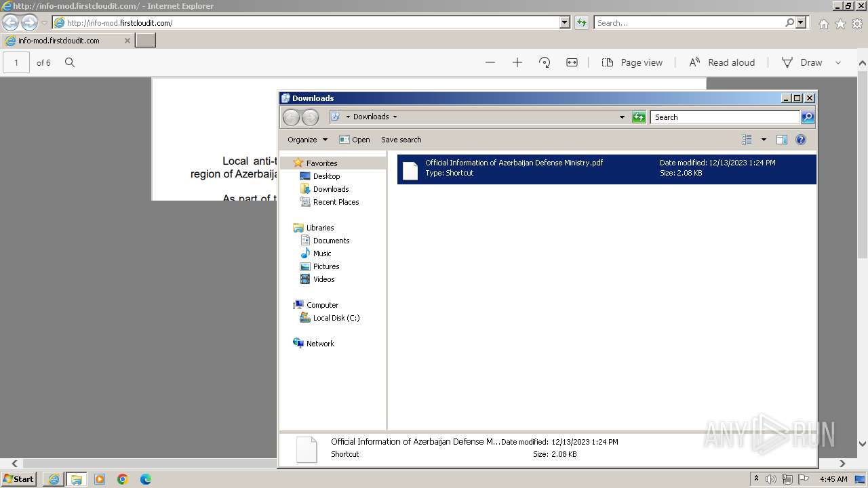Refresh the Downloads folder view
This screenshot has height=488, width=868.
(639, 117)
